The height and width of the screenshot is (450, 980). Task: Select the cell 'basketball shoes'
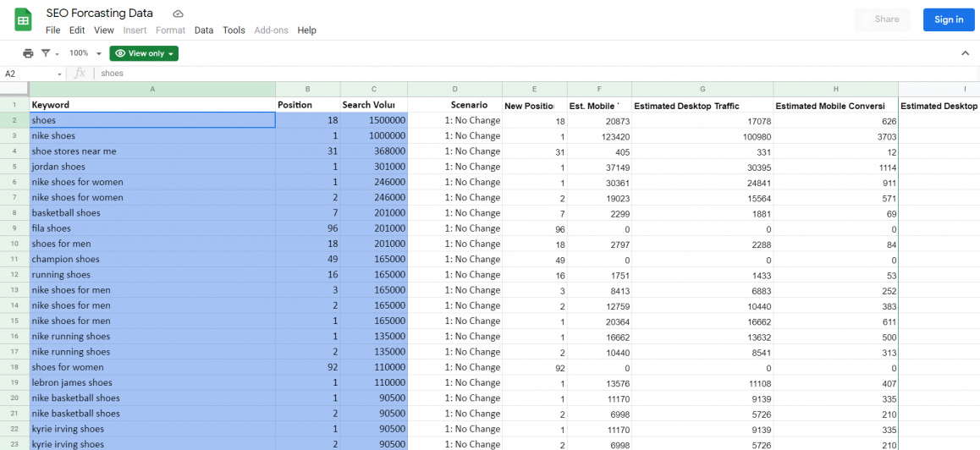(x=152, y=213)
